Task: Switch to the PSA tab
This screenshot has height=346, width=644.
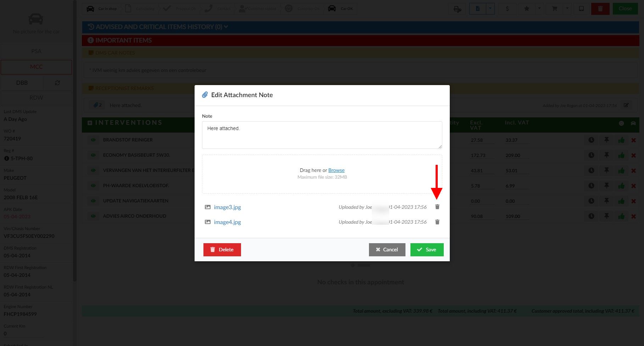Action: [36, 51]
